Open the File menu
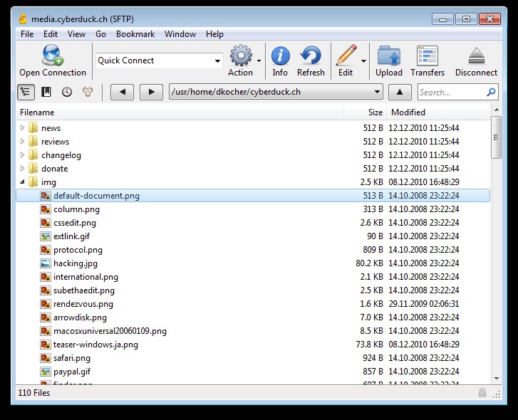Viewport: 518px width, 420px height. point(27,34)
